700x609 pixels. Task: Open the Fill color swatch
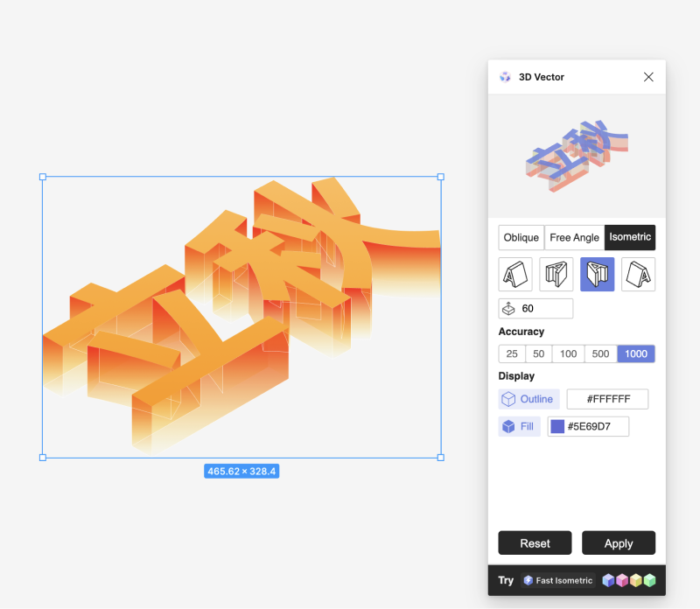click(557, 426)
